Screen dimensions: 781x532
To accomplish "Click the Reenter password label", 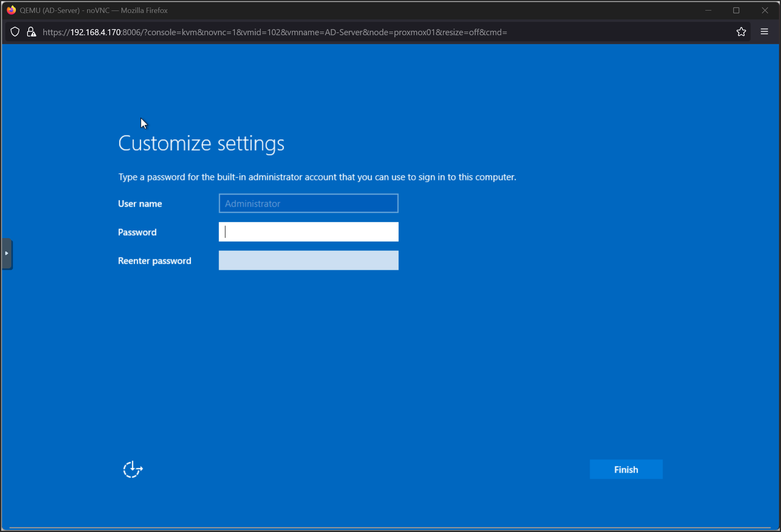I will pos(154,261).
